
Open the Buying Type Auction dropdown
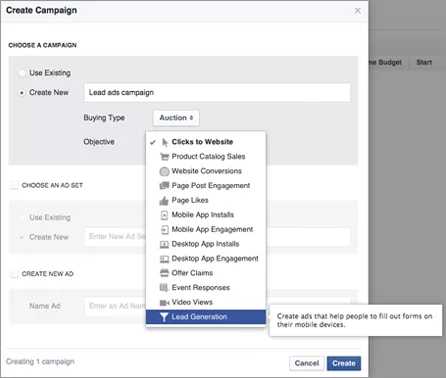click(x=176, y=118)
